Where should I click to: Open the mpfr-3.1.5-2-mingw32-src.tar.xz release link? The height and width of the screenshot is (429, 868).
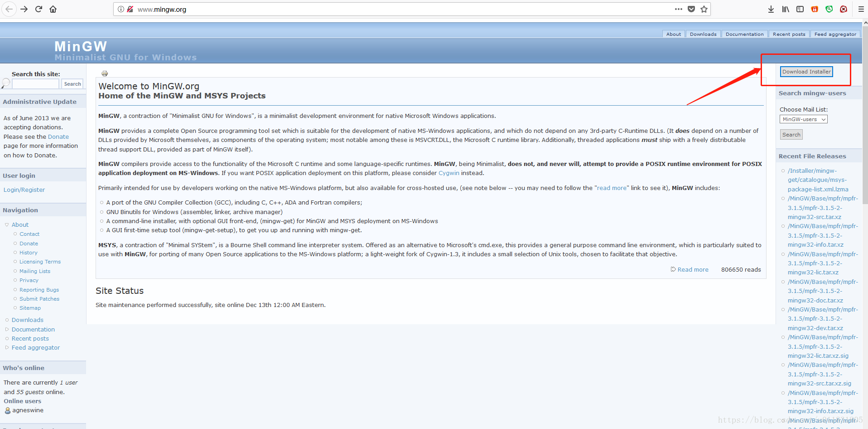[823, 208]
